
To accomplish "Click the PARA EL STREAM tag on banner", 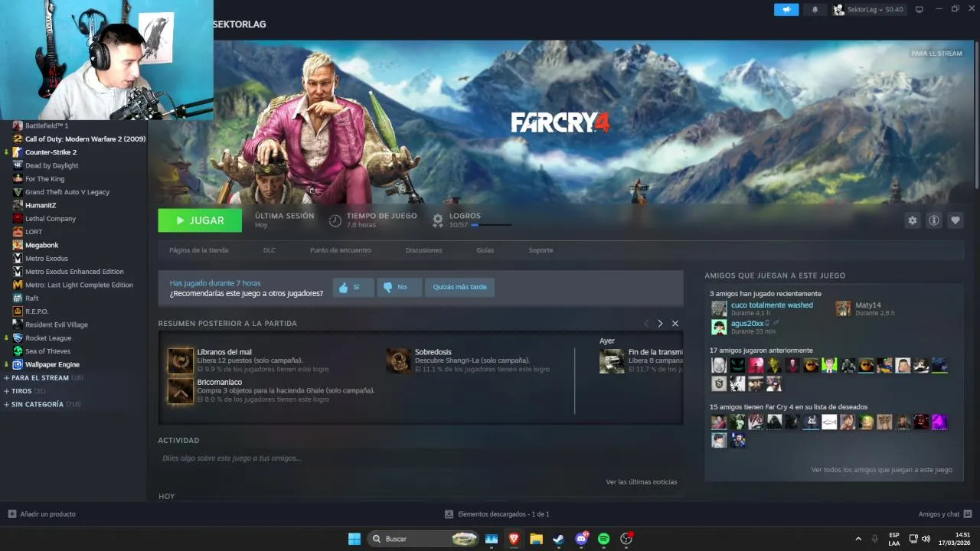I will click(x=936, y=54).
